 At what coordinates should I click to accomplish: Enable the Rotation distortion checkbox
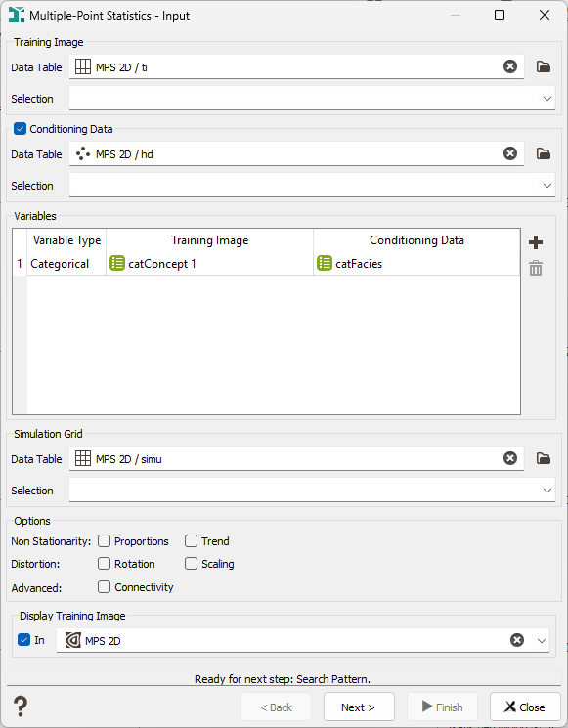coord(104,563)
